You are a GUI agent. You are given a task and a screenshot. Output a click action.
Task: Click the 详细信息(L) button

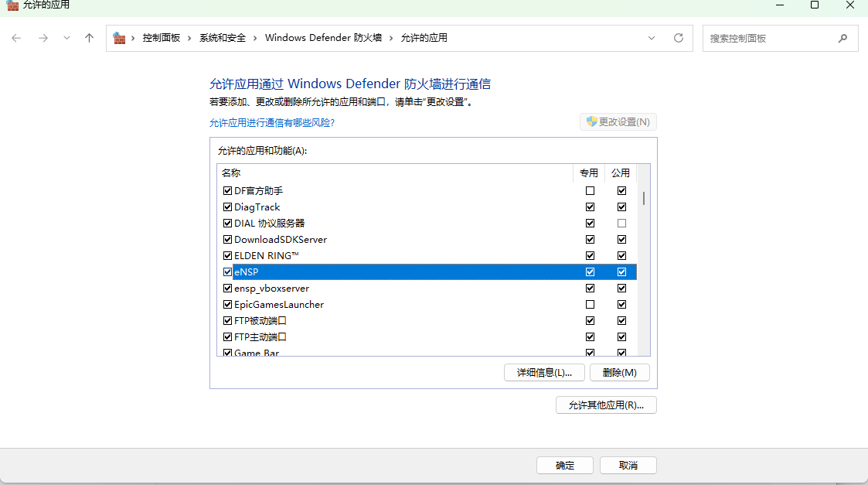point(544,372)
